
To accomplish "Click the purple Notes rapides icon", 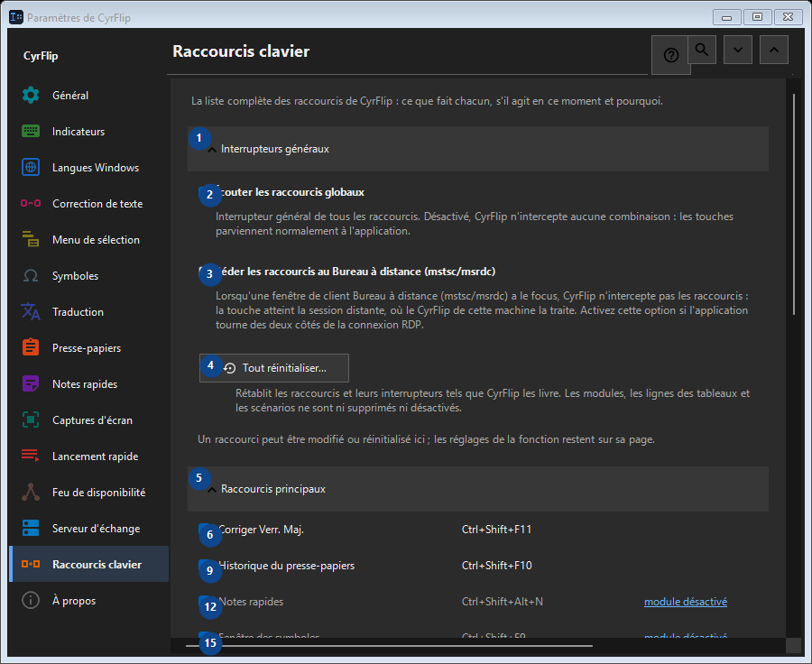I will [x=31, y=383].
